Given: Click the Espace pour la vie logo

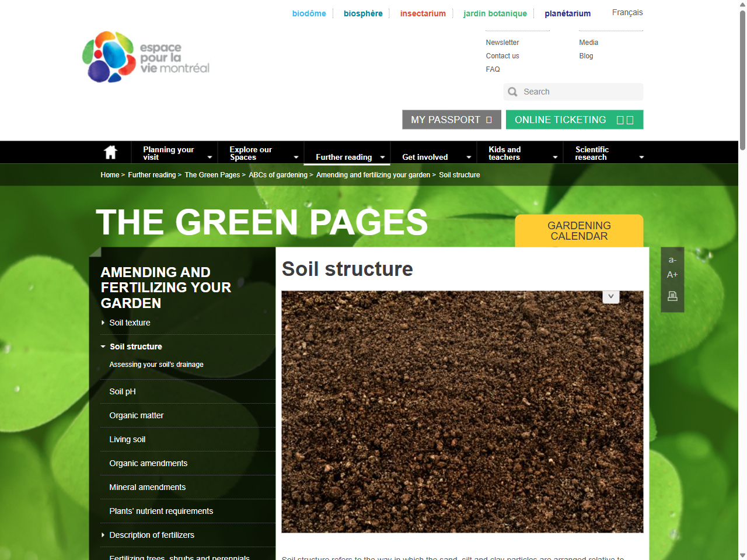Looking at the screenshot, I should (x=146, y=57).
